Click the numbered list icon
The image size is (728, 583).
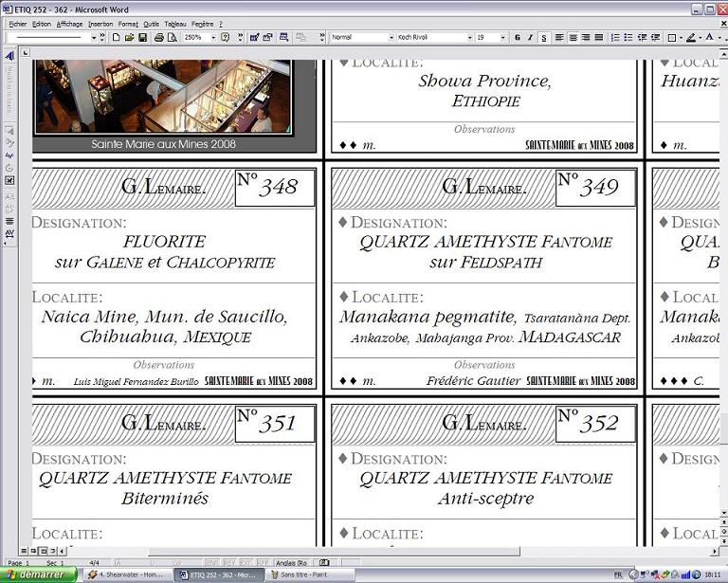(x=615, y=38)
